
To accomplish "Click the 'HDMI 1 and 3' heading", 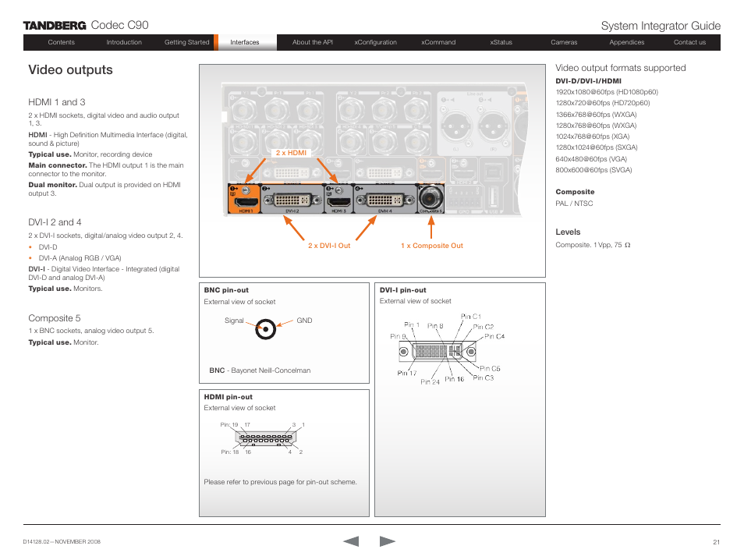I will pyautogui.click(x=57, y=102).
